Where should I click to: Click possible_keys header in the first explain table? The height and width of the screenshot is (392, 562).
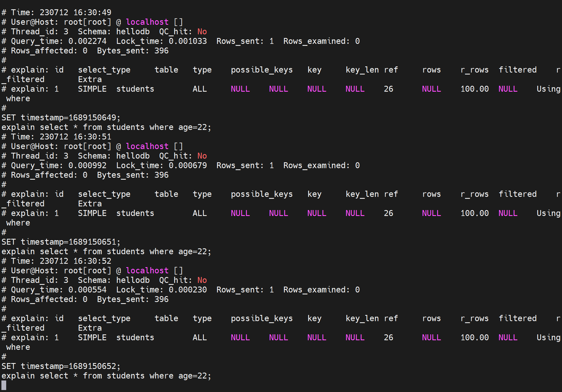point(262,70)
